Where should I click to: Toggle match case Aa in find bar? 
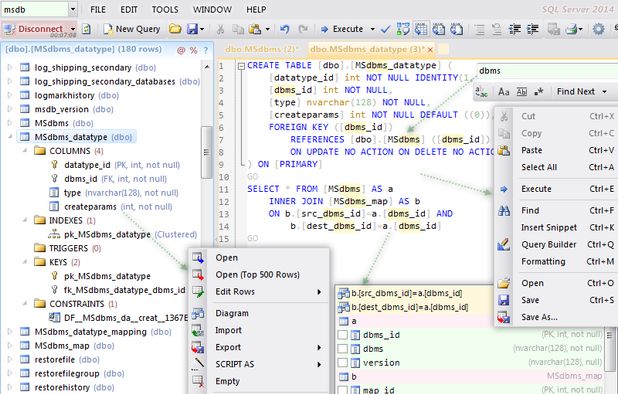(x=503, y=92)
